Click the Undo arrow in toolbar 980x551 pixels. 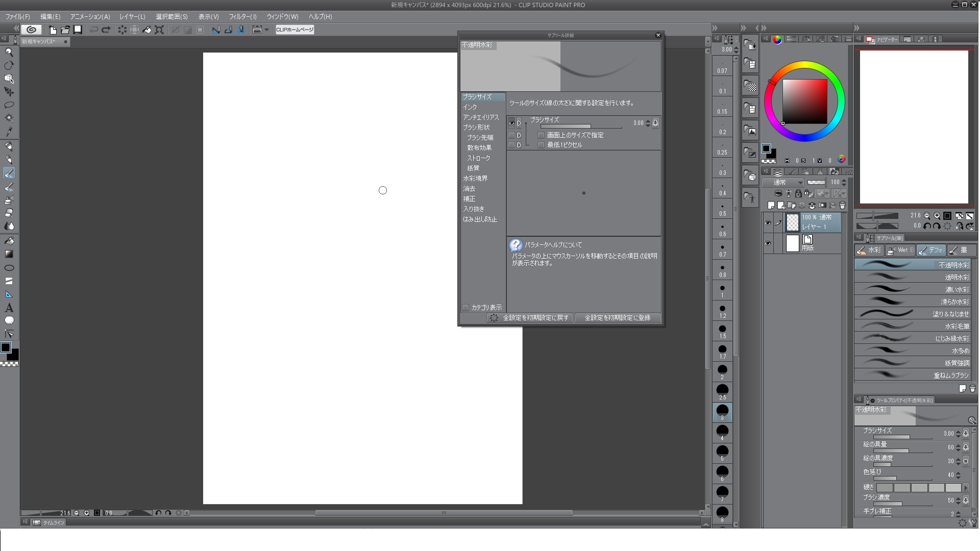(x=93, y=30)
